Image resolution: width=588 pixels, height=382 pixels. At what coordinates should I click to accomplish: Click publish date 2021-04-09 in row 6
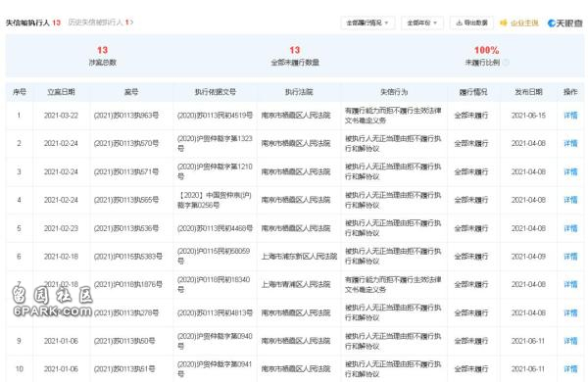click(528, 257)
